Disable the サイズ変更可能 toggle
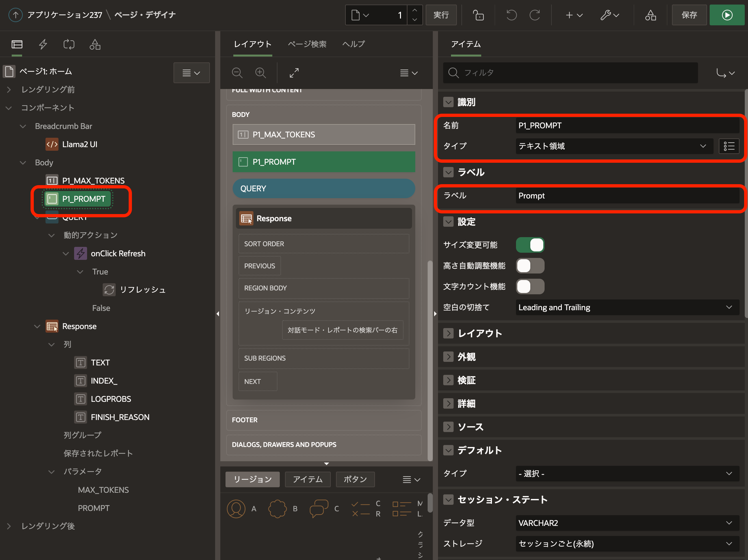This screenshot has width=748, height=560. pos(530,245)
